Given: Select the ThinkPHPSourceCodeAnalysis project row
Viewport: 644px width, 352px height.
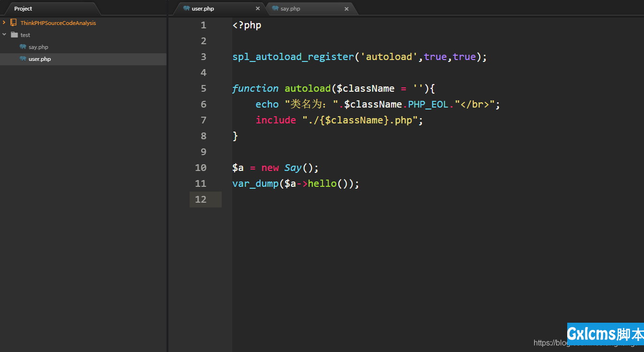Looking at the screenshot, I should point(83,23).
